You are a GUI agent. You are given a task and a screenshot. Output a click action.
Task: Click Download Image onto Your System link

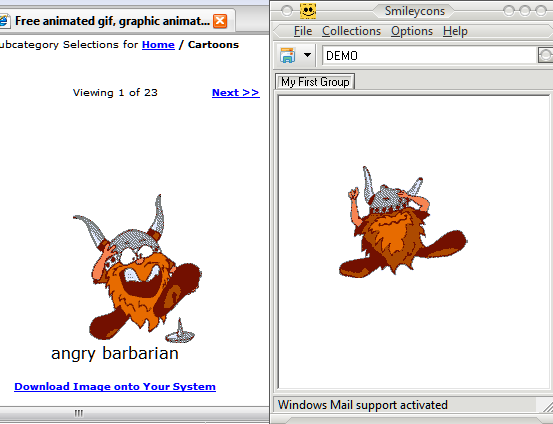pos(115,387)
